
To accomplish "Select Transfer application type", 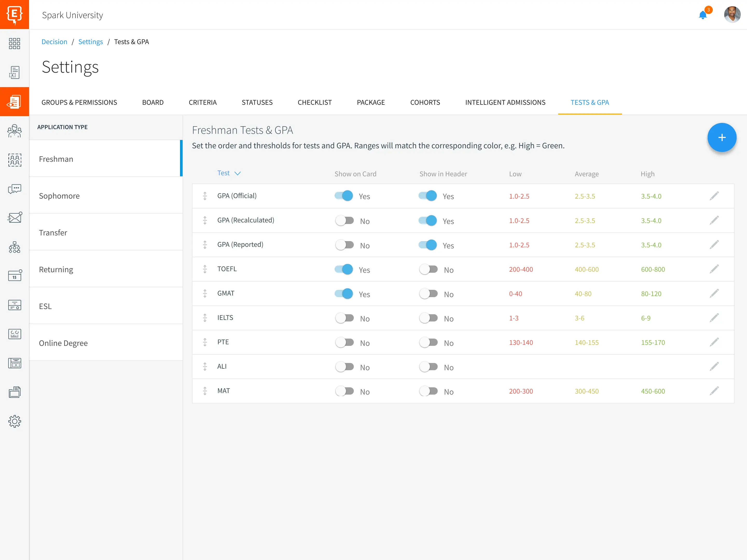I will pos(106,232).
